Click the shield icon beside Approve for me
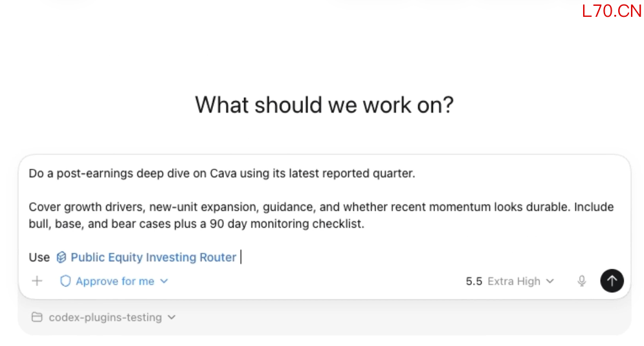This screenshot has height=346, width=644. point(65,281)
